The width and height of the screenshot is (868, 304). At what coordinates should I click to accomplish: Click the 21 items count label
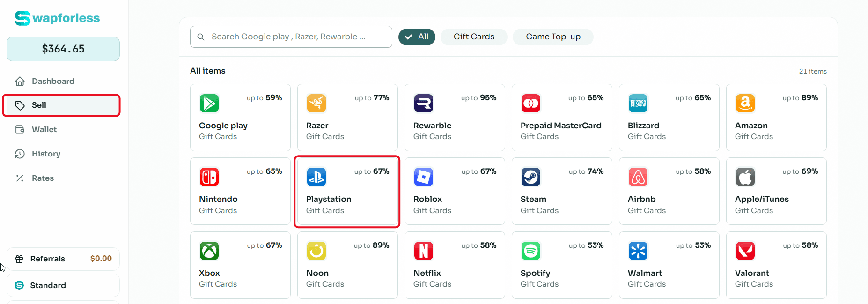click(x=813, y=71)
